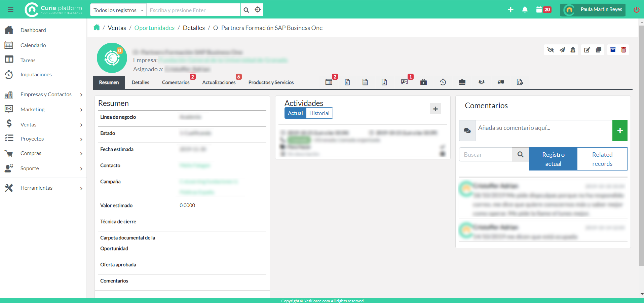Click the red trash delete icon
The height and width of the screenshot is (303, 644).
coord(623,50)
